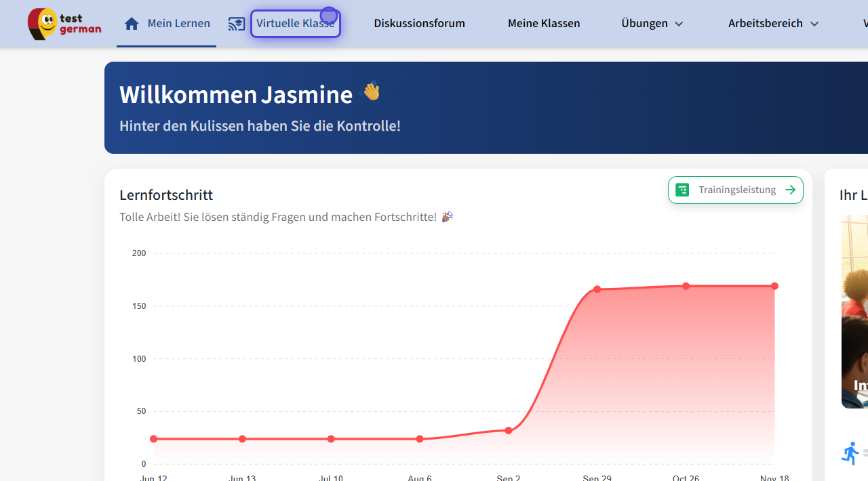Click the home icon beside Mein Lernen
The width and height of the screenshot is (868, 481).
(x=132, y=24)
